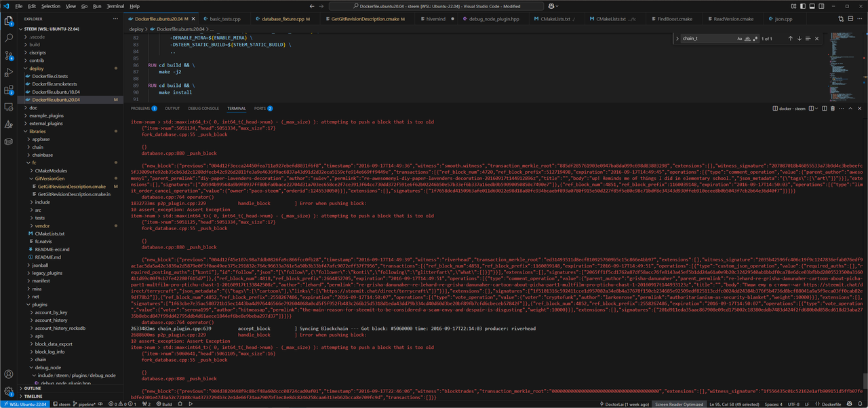This screenshot has height=408, width=868.
Task: Go to next find match arrow
Action: click(800, 39)
